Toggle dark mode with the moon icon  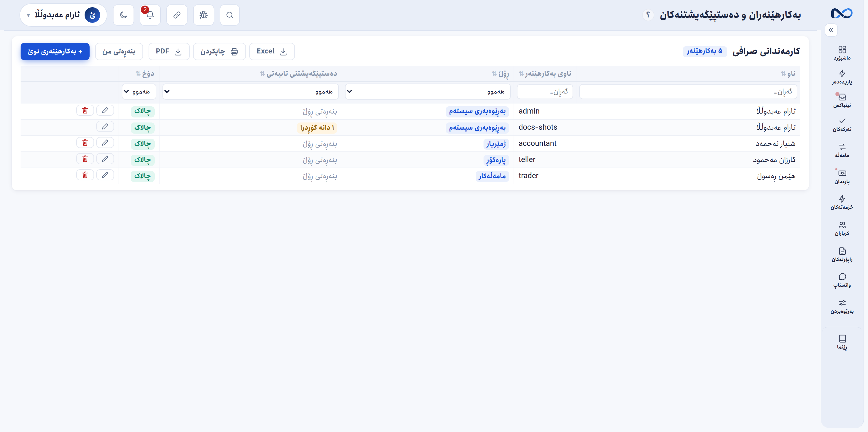[123, 15]
